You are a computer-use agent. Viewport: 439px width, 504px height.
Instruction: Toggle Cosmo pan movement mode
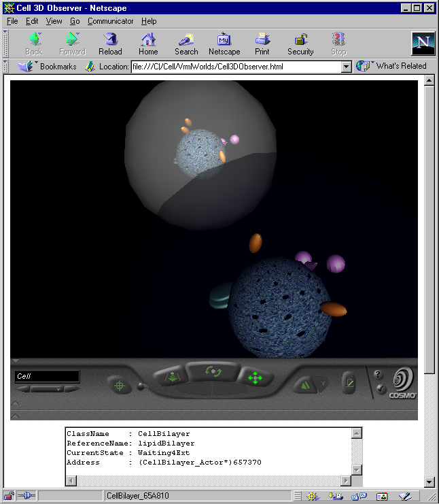tap(255, 377)
